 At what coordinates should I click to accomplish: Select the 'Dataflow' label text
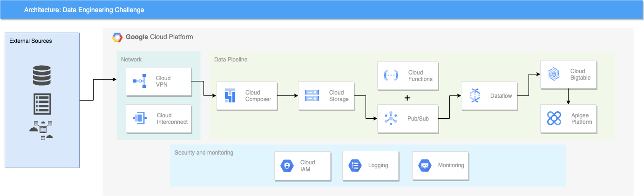pos(501,96)
